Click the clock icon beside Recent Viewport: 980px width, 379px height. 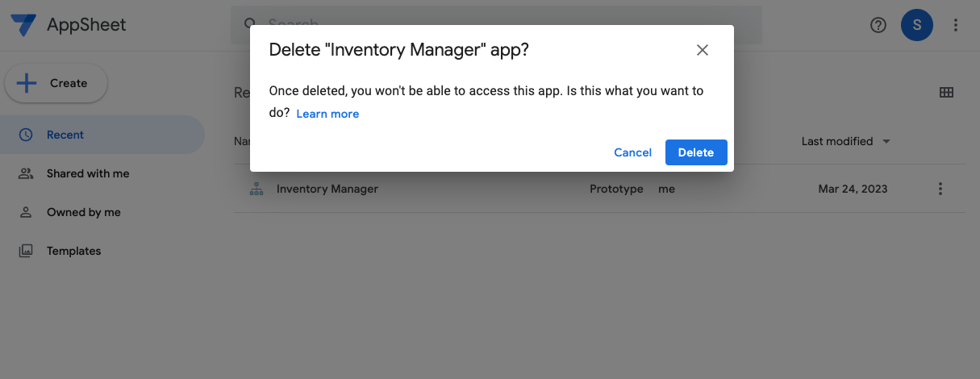tap(26, 135)
